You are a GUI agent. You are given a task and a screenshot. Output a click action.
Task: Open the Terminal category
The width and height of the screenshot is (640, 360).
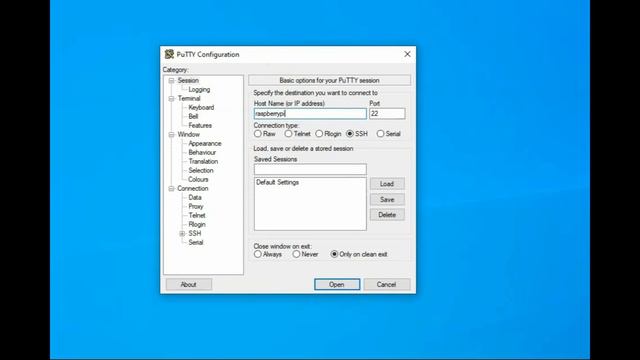pyautogui.click(x=189, y=98)
